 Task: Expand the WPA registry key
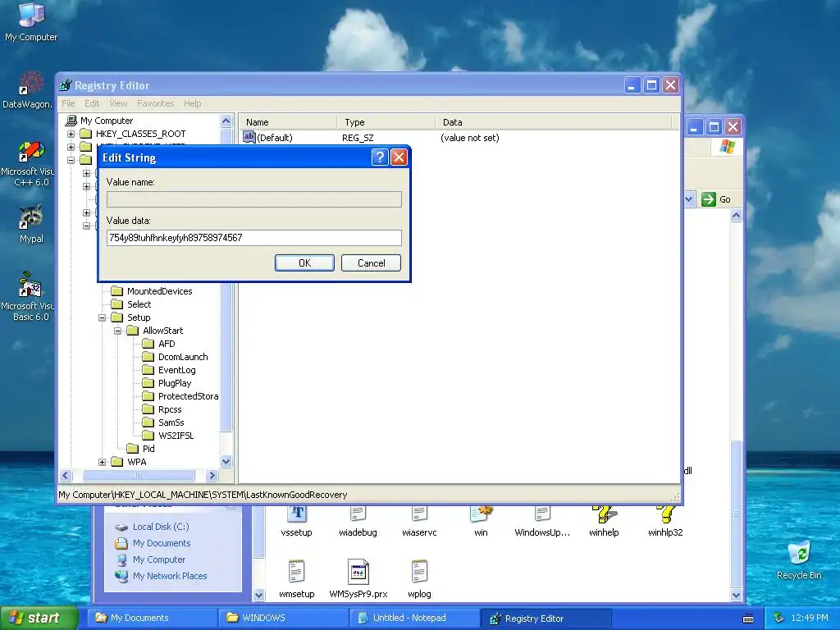(102, 462)
